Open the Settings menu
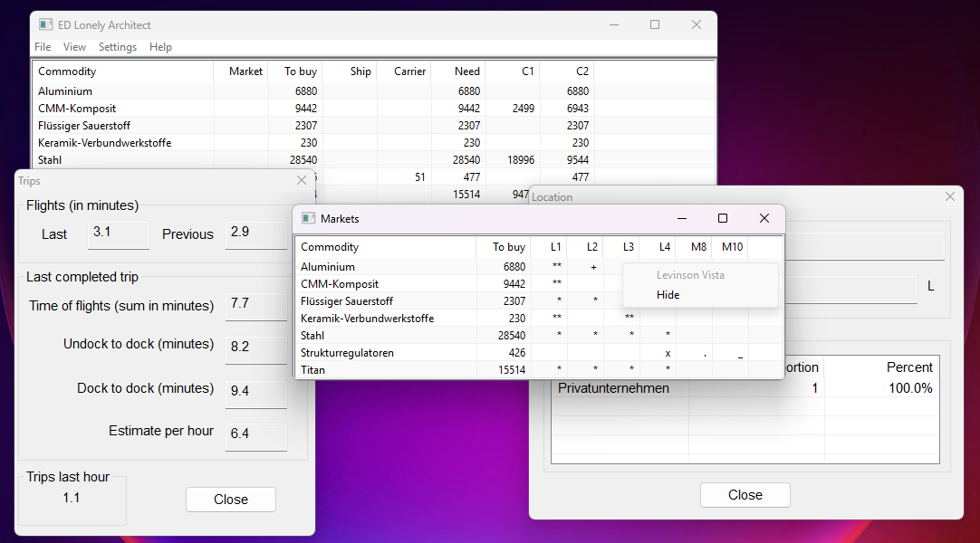Viewport: 980px width, 543px height. [x=118, y=47]
